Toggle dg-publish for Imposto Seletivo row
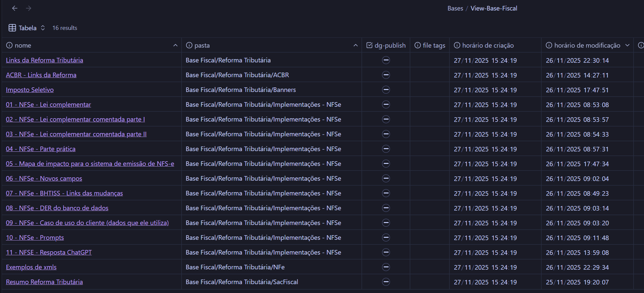The height and width of the screenshot is (293, 644). 386,90
